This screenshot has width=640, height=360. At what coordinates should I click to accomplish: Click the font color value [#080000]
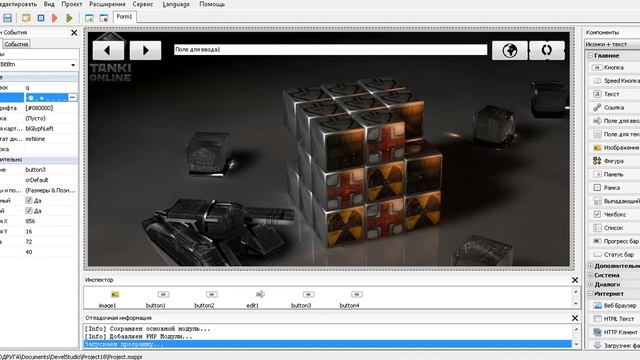click(39, 108)
